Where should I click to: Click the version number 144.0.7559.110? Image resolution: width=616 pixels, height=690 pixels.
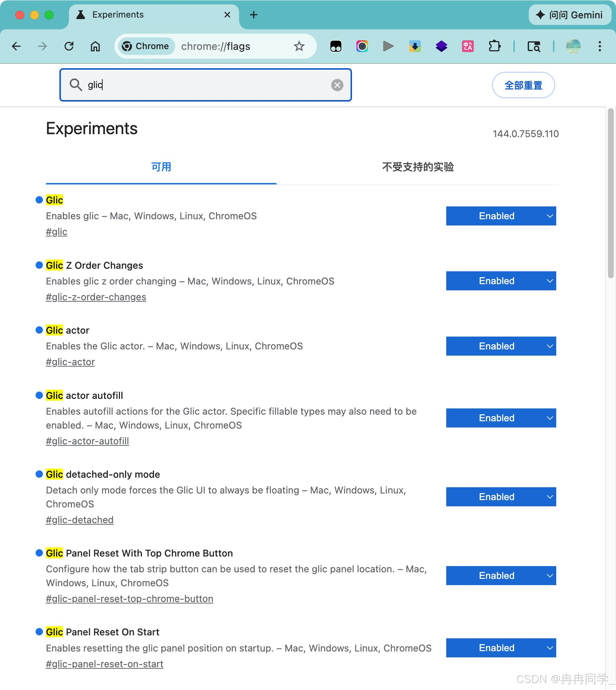pos(526,134)
